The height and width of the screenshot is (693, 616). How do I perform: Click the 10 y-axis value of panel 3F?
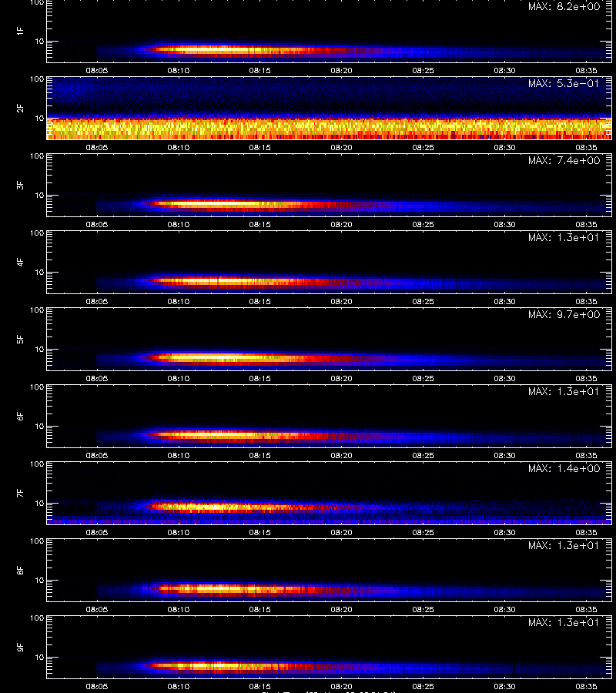(x=39, y=195)
